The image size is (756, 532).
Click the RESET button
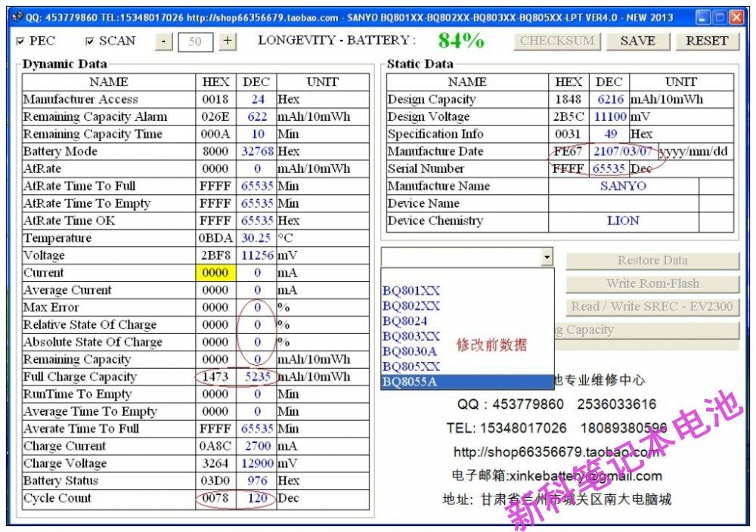tap(706, 42)
